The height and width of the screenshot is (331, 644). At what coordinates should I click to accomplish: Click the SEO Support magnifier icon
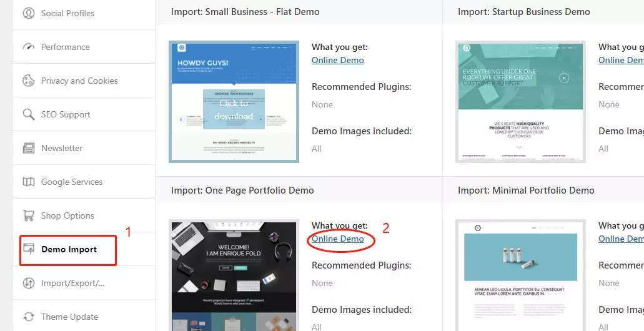point(28,114)
